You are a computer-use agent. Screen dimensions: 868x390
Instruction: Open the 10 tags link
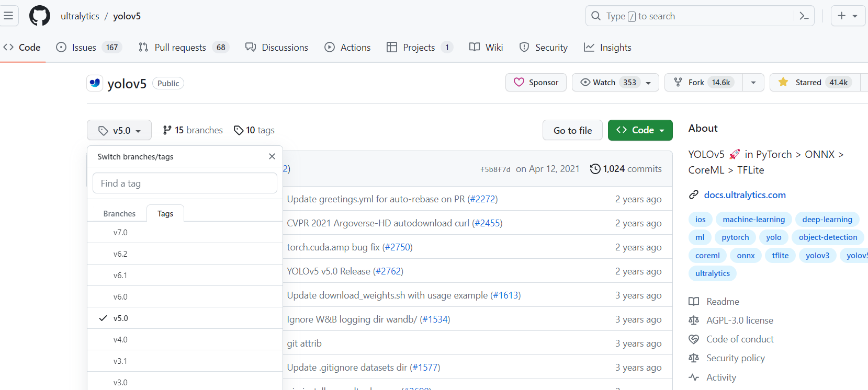point(254,130)
